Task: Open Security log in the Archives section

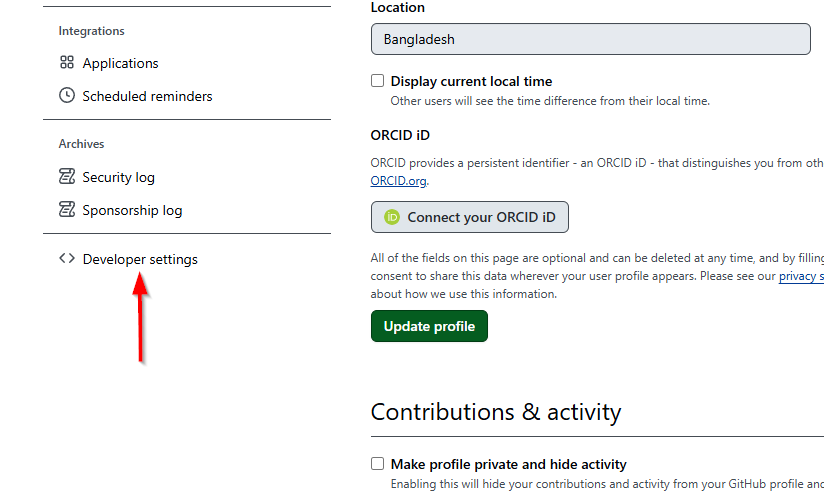Action: point(118,177)
